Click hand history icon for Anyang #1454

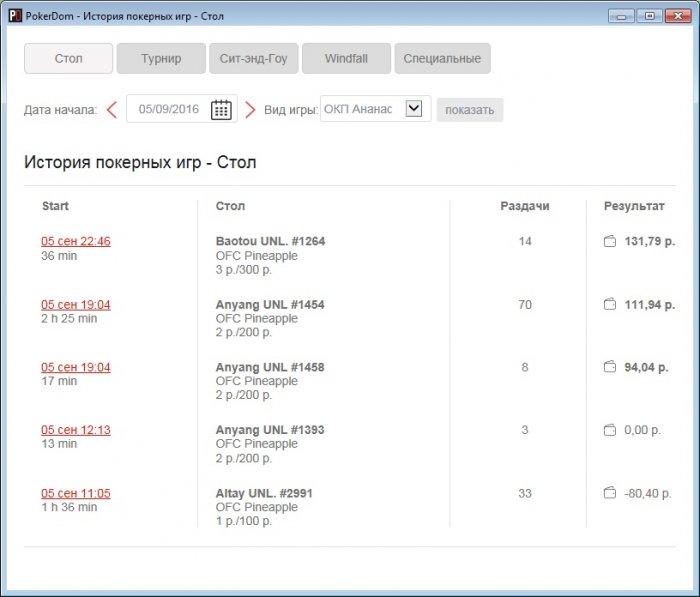tap(610, 304)
